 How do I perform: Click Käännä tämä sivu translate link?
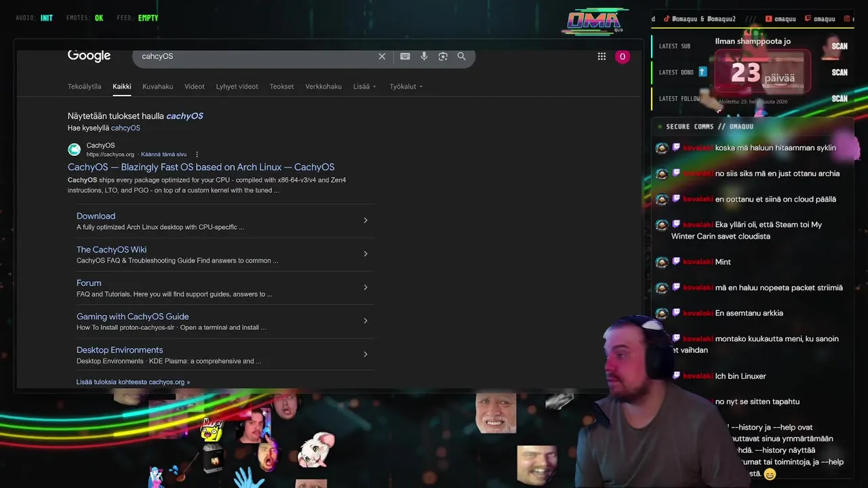[x=163, y=155]
